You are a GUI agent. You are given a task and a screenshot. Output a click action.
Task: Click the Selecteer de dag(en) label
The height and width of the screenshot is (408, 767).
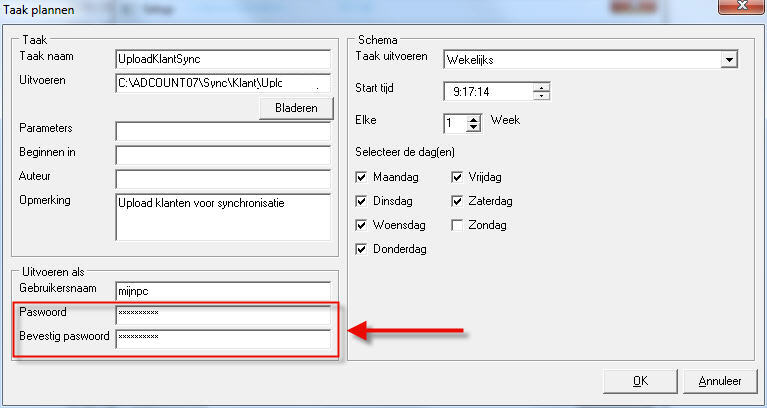[405, 152]
